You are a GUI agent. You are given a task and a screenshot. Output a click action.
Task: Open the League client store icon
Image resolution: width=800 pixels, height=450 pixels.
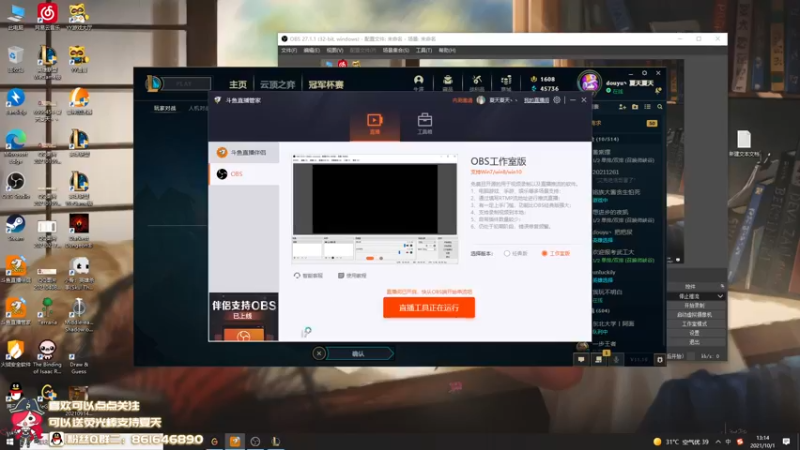point(506,82)
